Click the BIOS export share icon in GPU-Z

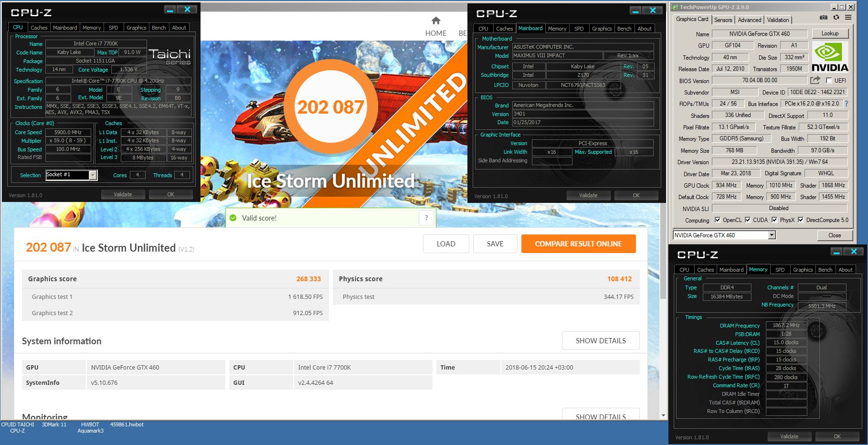(x=815, y=80)
